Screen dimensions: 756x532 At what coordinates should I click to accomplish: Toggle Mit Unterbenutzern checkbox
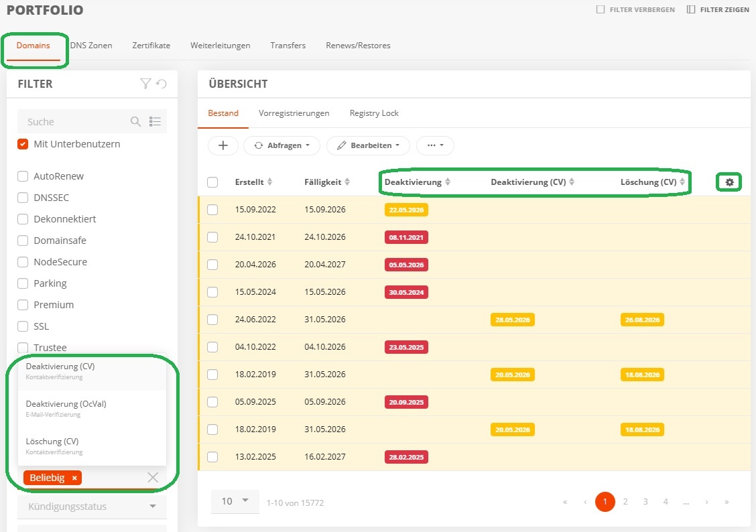[23, 144]
